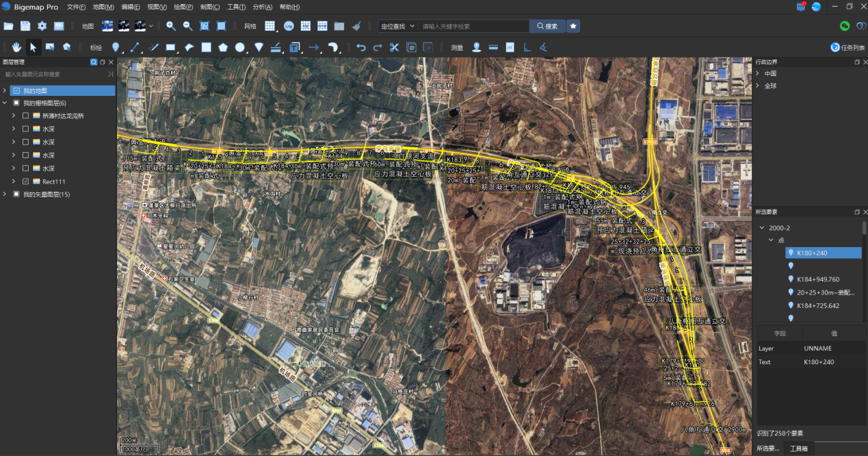Select the K184+725.642 point item
Viewport: 868px width, 456px height.
823,305
